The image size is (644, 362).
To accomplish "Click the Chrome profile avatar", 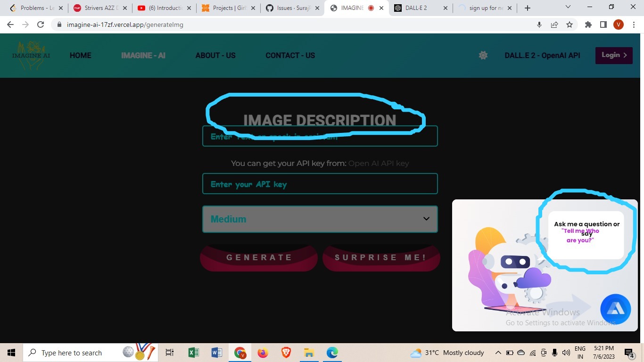I will click(x=618, y=25).
